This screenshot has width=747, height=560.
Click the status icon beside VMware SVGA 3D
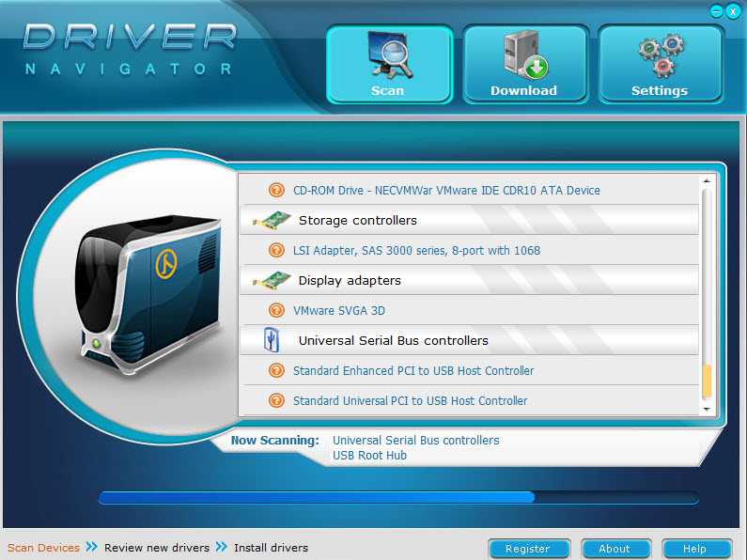coord(276,310)
